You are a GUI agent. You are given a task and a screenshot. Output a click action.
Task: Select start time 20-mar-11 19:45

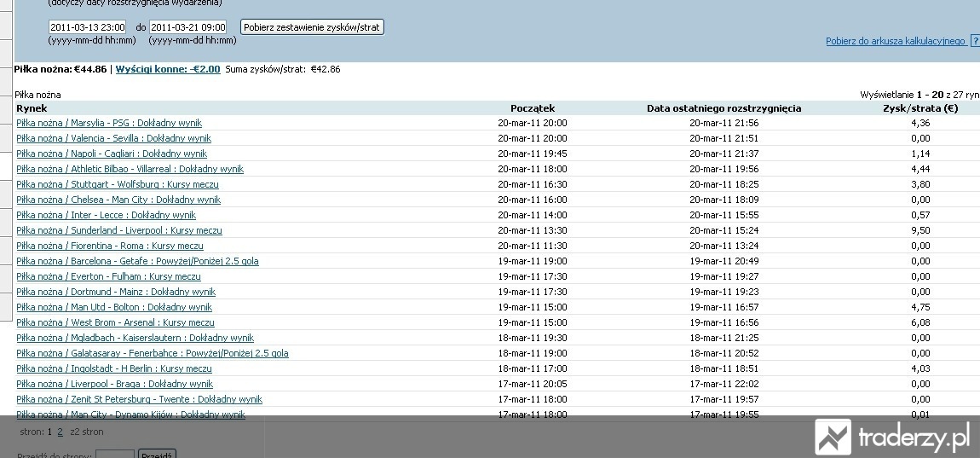tap(533, 154)
